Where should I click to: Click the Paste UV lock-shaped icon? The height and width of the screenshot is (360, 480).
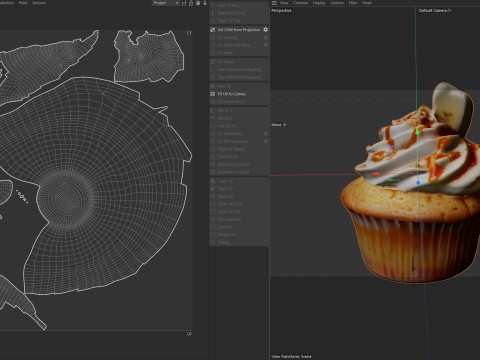pyautogui.click(x=213, y=189)
